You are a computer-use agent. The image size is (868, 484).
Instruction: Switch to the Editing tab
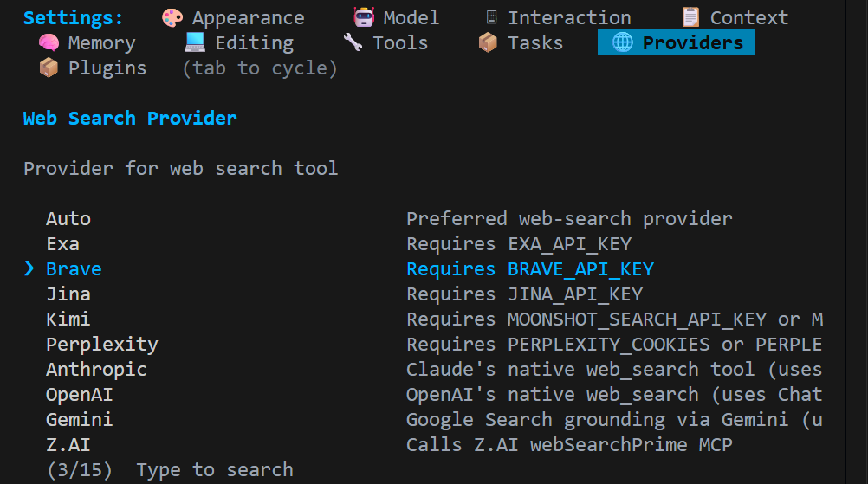(x=239, y=43)
